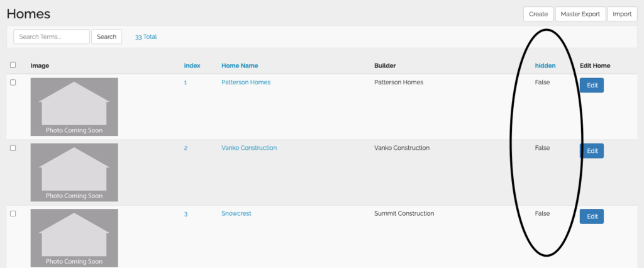The width and height of the screenshot is (644, 268).
Task: Sort by the index column header
Action: point(192,65)
